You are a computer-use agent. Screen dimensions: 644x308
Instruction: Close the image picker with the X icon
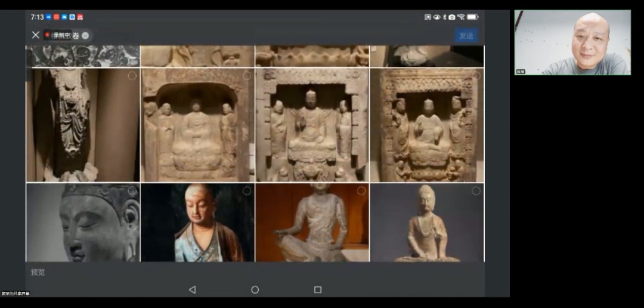tap(36, 35)
